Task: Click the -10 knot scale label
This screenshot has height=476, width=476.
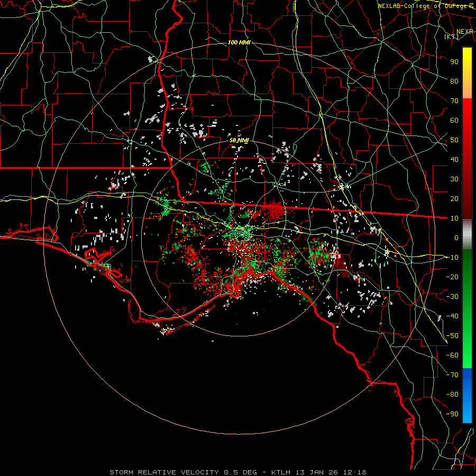Action: (x=452, y=258)
